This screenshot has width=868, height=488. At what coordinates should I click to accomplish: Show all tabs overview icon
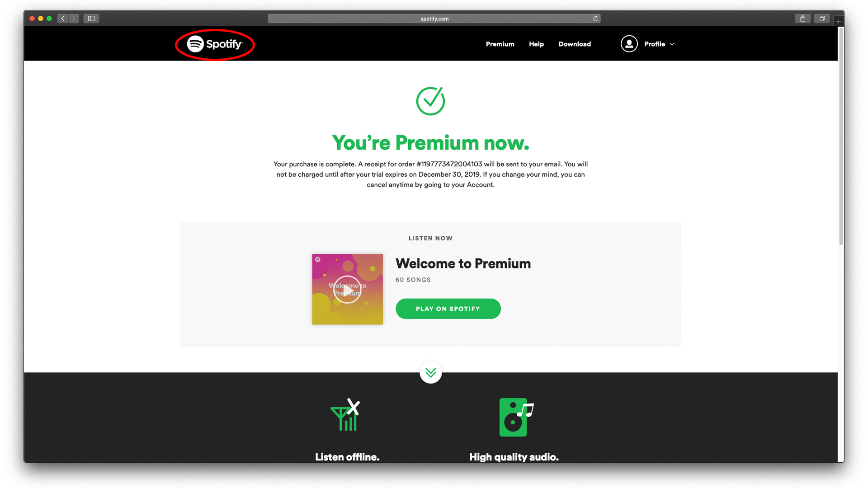point(822,19)
